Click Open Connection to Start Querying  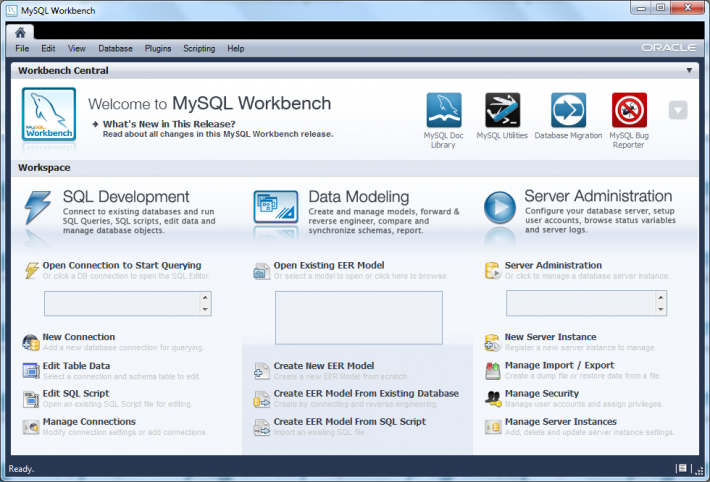[122, 265]
